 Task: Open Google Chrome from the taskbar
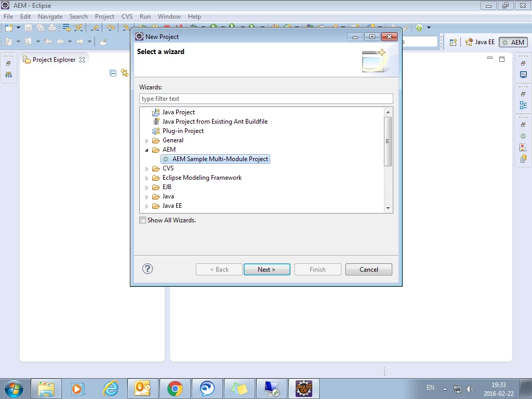175,389
